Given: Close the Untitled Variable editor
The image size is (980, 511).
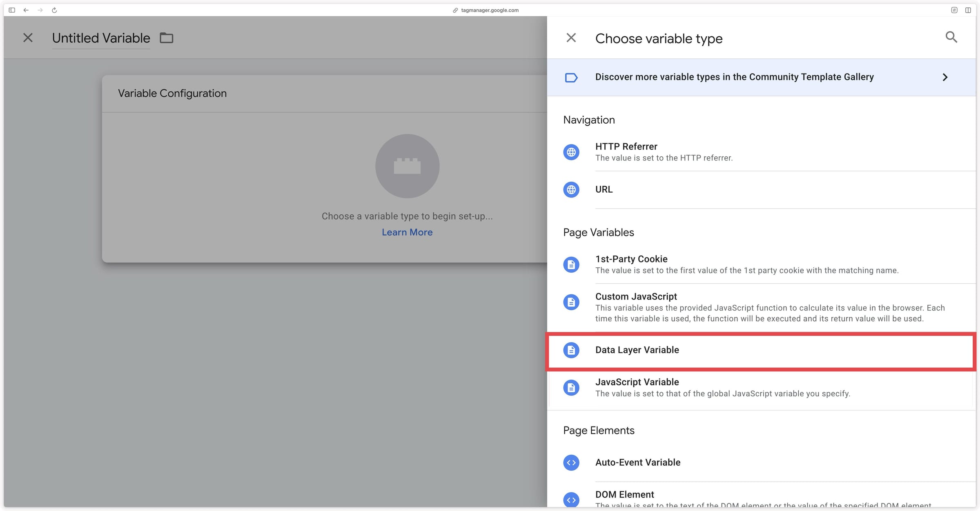Looking at the screenshot, I should coord(28,38).
